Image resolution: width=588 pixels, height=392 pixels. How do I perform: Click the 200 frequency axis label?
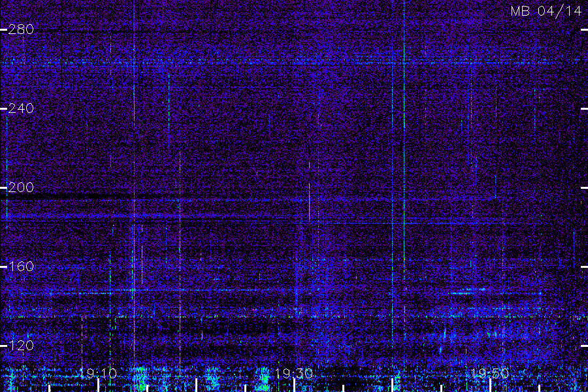21,188
